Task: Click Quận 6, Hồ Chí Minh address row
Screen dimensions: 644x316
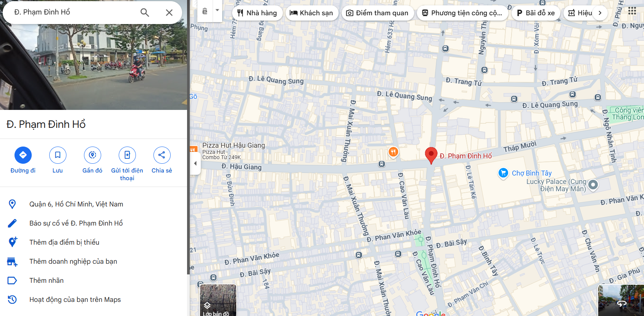Action: pos(94,204)
